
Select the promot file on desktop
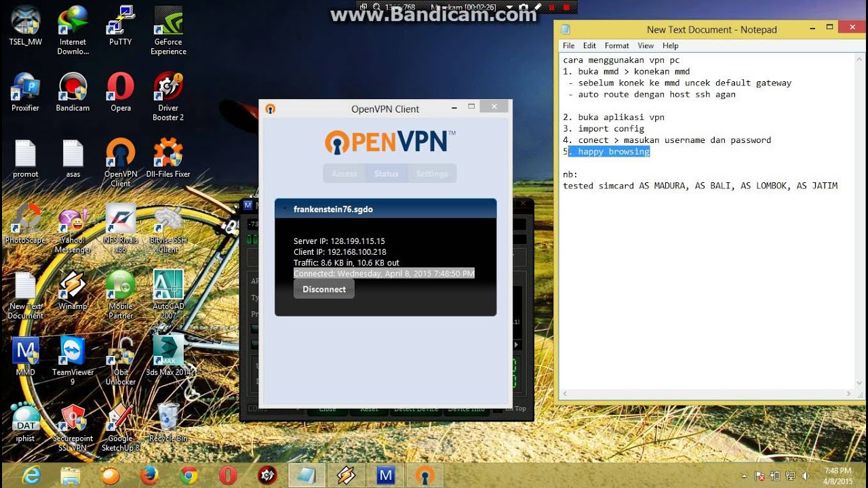coord(26,159)
